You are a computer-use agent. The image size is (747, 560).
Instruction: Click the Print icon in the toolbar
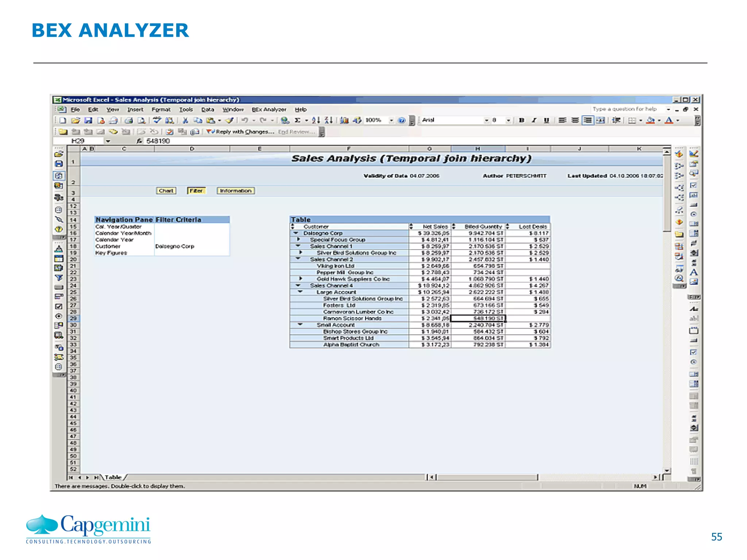[128, 120]
